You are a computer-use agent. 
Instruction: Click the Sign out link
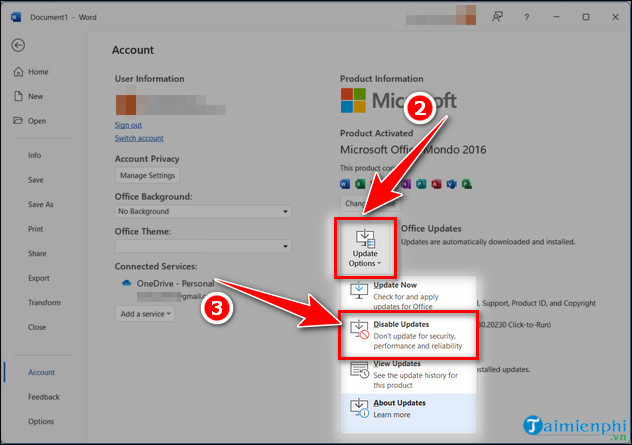pyautogui.click(x=128, y=125)
